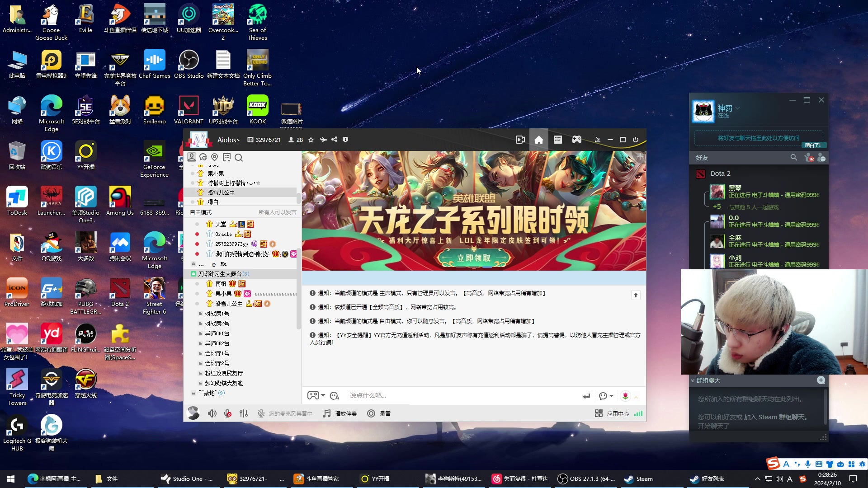The image size is (868, 488).
Task: Click channel ID 32976721
Action: 264,140
